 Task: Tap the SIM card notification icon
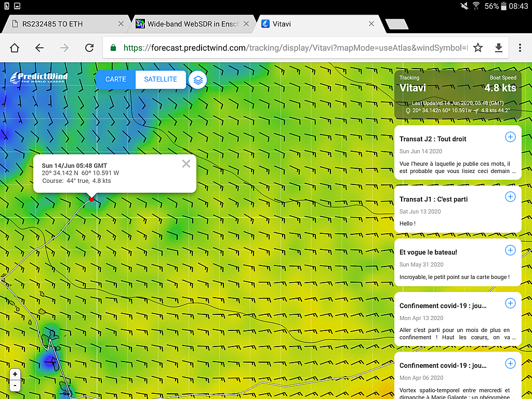pyautogui.click(x=6, y=6)
